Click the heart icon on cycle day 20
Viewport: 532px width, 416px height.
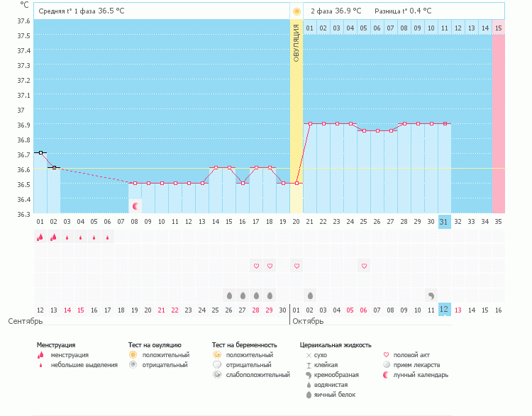[x=297, y=266]
